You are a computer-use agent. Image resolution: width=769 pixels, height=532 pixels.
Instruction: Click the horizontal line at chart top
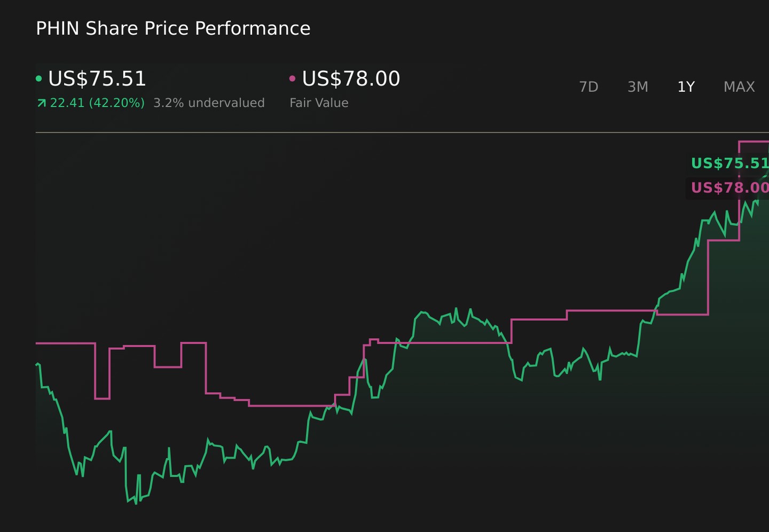(x=402, y=132)
